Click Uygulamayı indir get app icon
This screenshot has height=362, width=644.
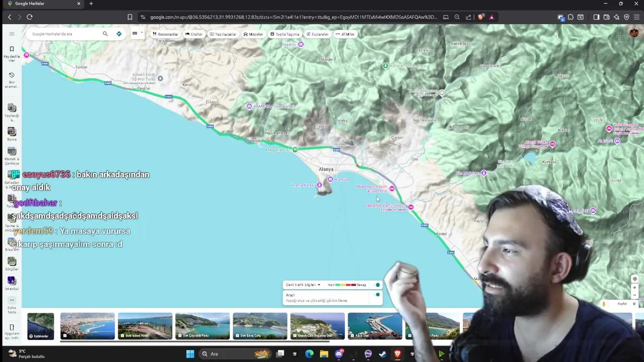tap(12, 331)
